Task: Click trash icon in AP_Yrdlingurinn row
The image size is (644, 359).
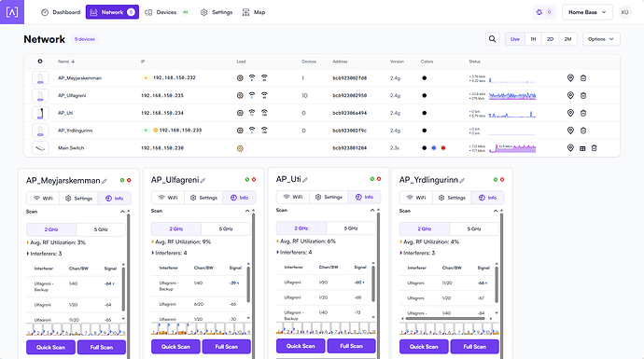Action: coord(583,131)
